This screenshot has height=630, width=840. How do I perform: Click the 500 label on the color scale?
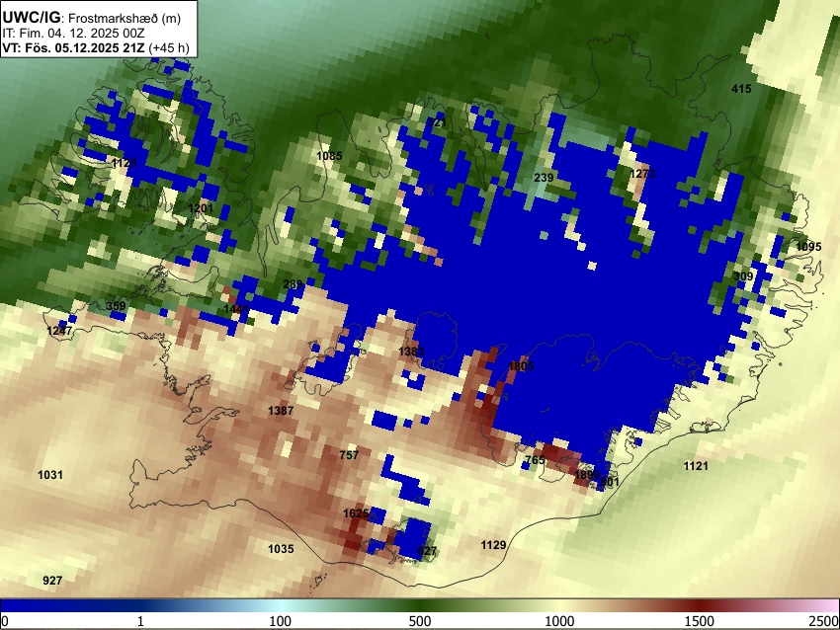[x=420, y=621]
